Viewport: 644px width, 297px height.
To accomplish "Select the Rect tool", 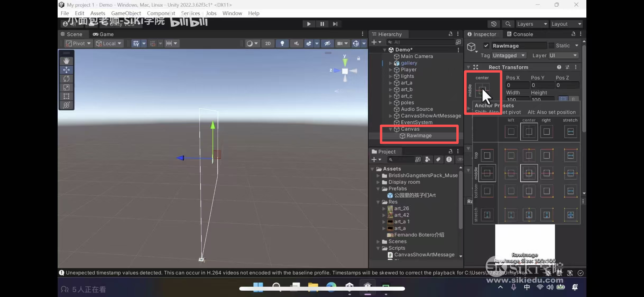I will click(x=66, y=96).
